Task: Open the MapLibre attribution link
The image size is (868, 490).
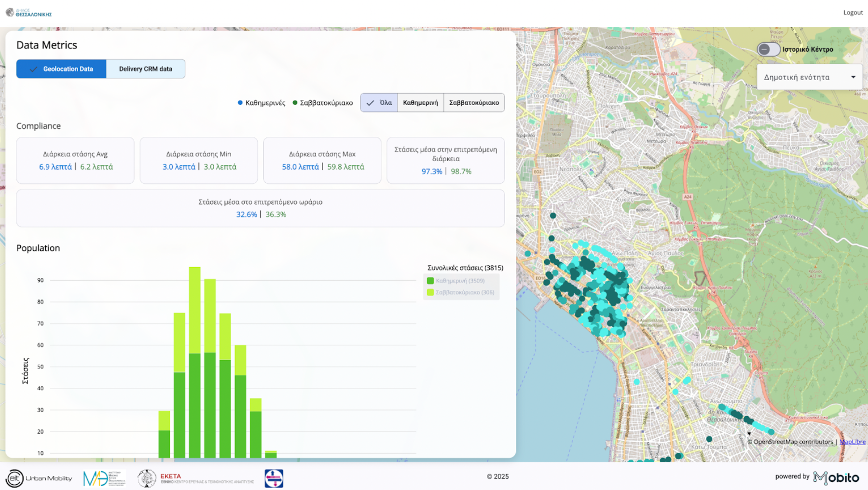Action: pos(852,442)
